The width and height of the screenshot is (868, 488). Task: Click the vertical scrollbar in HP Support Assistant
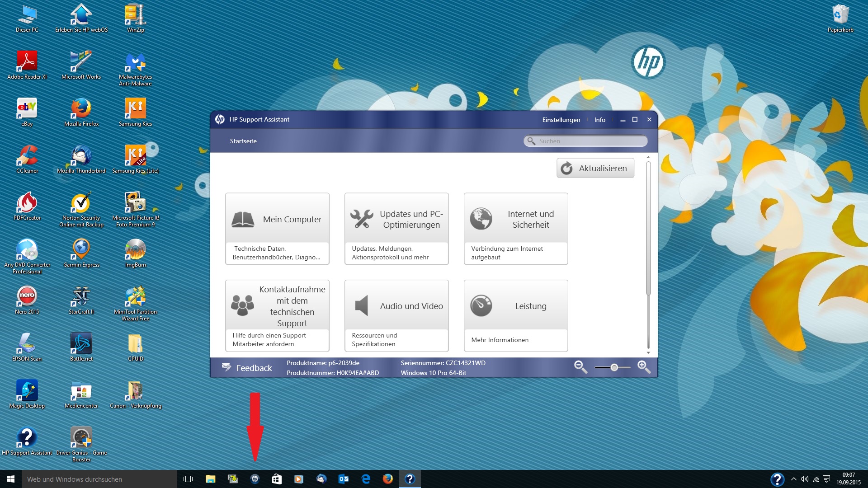tap(648, 228)
